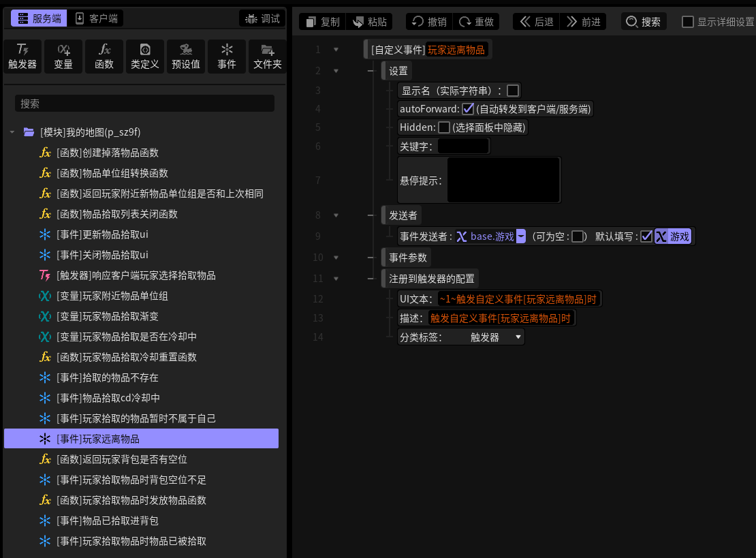Click event icon of 玩家拾取的物品暂时不属于自己
The width and height of the screenshot is (756, 558).
pos(45,418)
